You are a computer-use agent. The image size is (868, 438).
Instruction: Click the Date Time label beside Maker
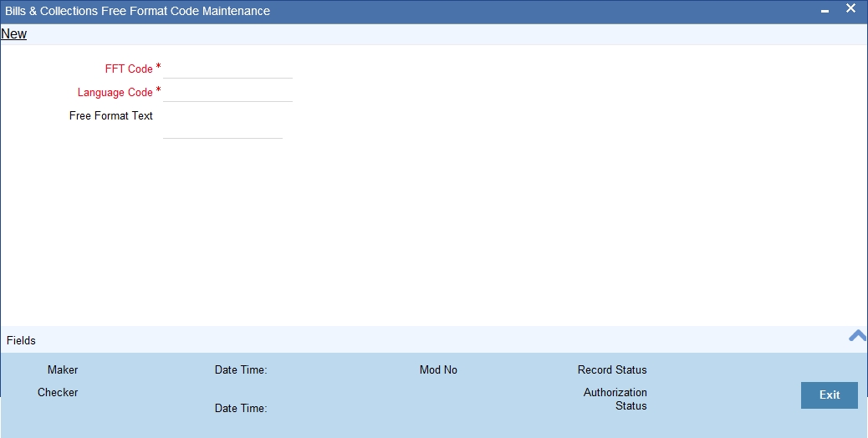pos(241,370)
